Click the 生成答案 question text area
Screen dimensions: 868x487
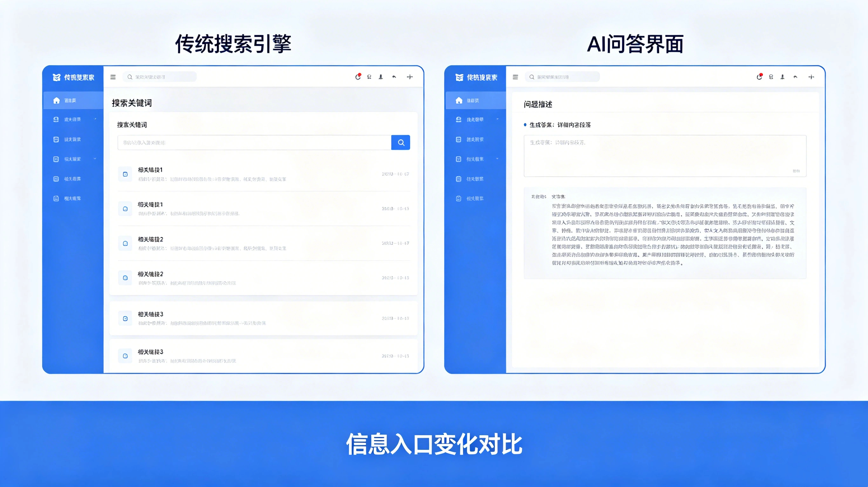665,156
